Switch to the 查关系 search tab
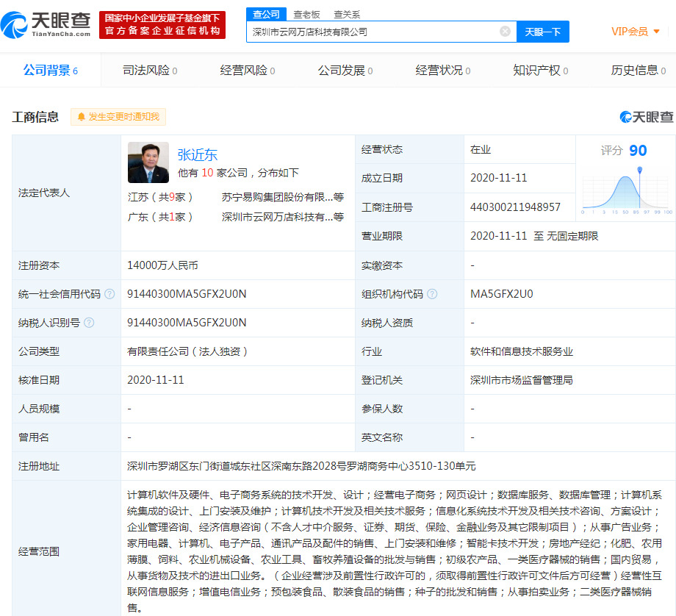Viewport: 676px width, 616px height. 347,15
